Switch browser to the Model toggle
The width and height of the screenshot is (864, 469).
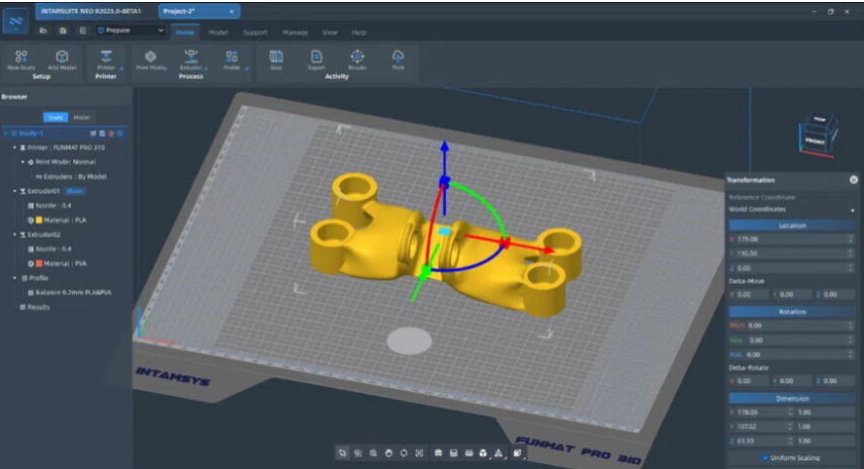[x=81, y=117]
